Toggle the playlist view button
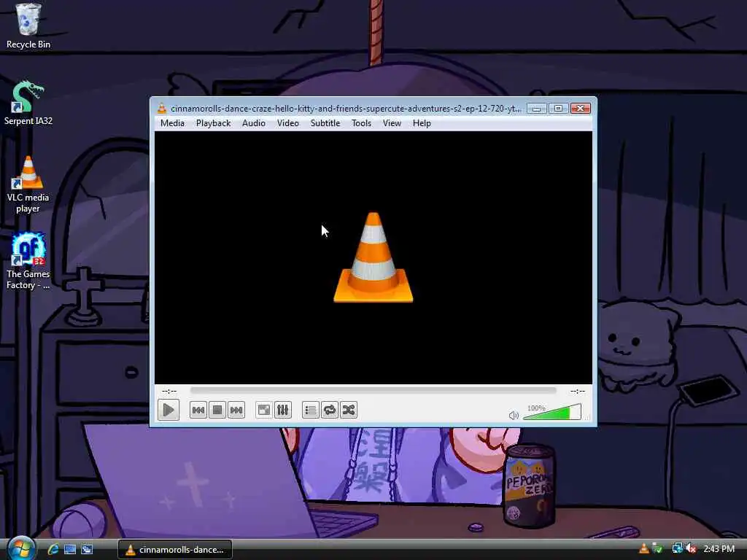This screenshot has width=747, height=560. tap(310, 410)
